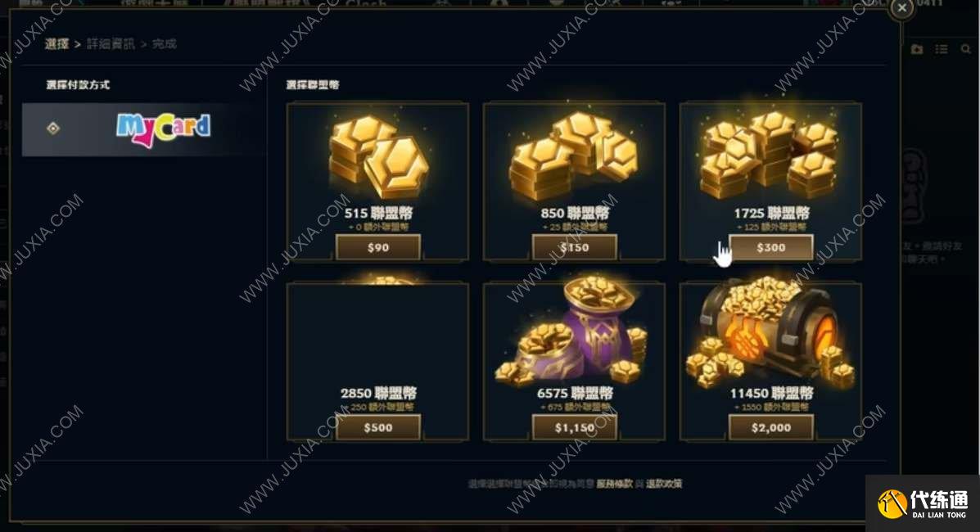
Task: Buy 11450 coins for $2,000
Action: click(770, 427)
